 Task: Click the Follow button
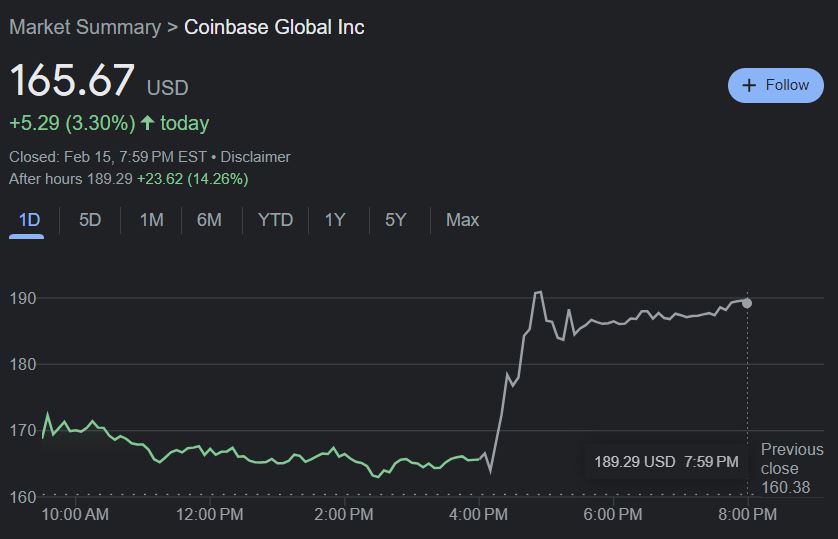pos(775,85)
